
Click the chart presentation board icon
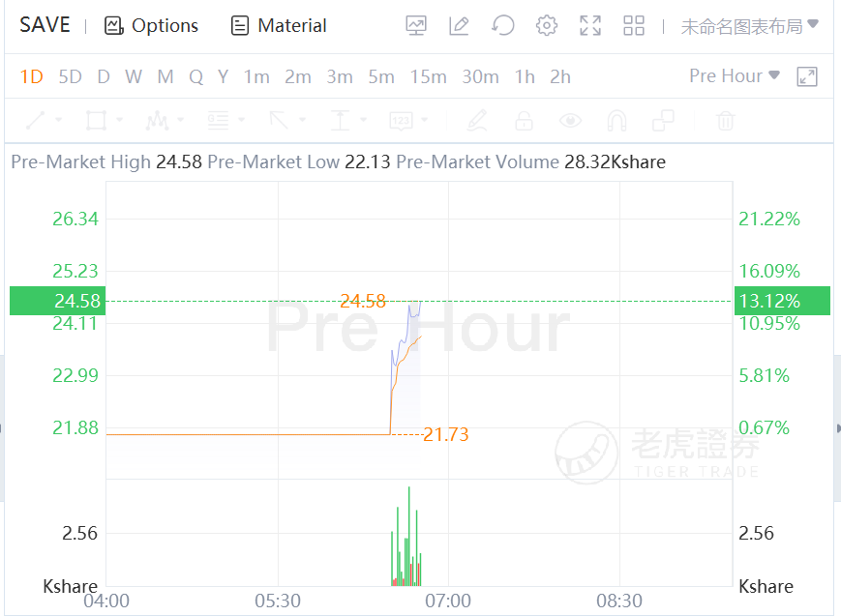point(416,26)
